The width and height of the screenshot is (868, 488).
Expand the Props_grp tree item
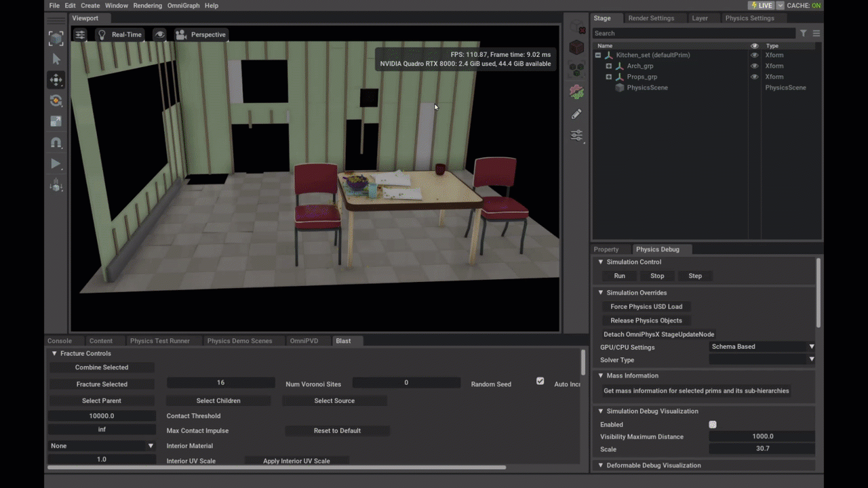[x=608, y=77]
